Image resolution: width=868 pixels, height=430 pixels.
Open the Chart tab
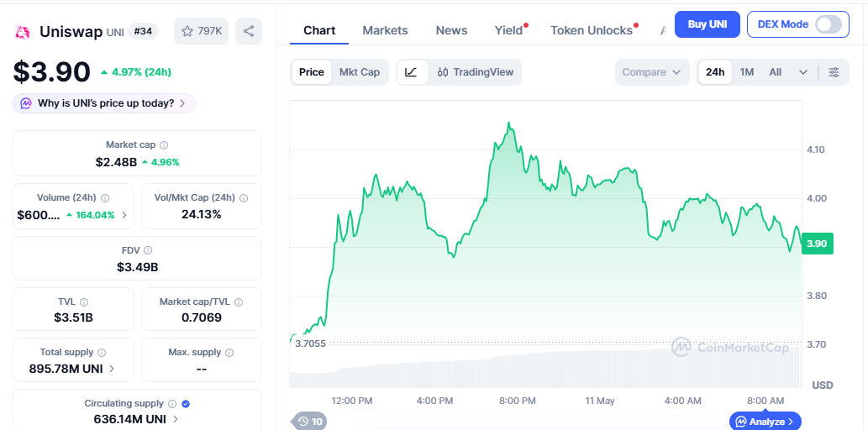coord(319,30)
